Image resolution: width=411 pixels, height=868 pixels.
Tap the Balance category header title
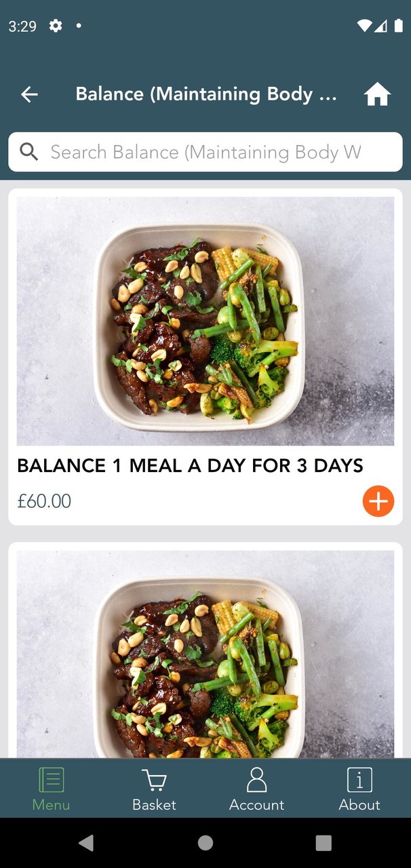(206, 94)
